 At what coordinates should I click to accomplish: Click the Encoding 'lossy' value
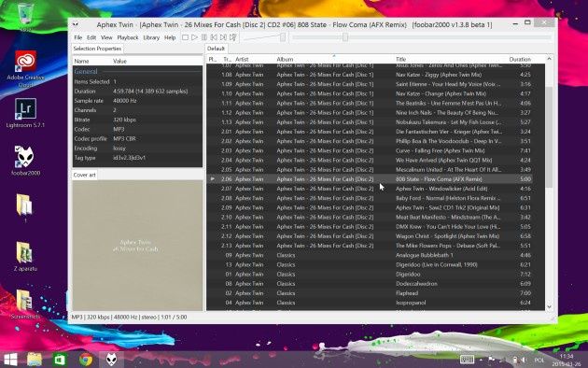point(119,149)
